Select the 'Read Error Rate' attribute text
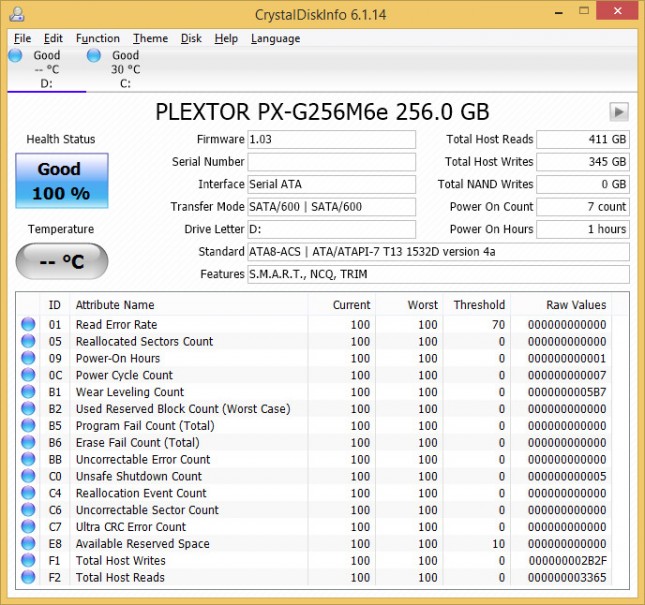 tap(116, 325)
